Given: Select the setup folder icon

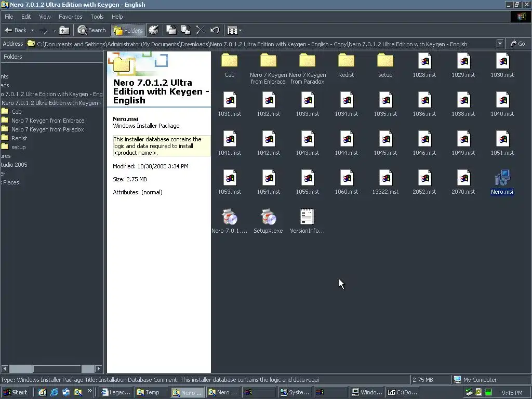Looking at the screenshot, I should 385,66.
